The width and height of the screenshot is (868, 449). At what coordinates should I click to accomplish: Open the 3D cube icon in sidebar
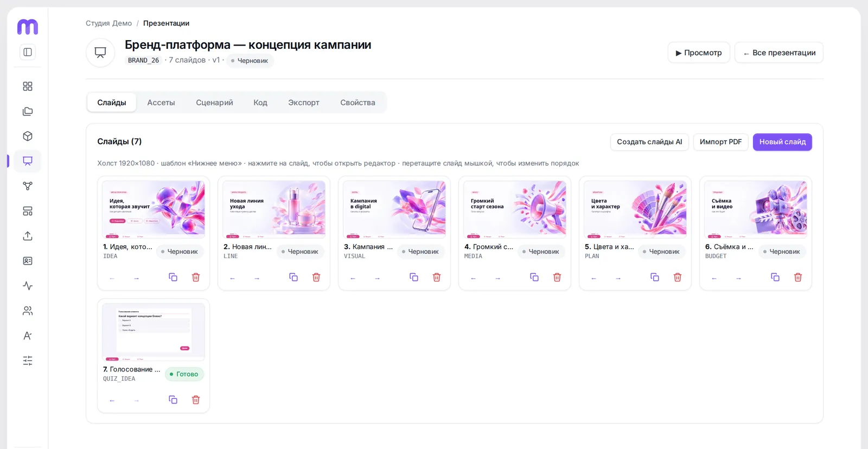tap(28, 136)
